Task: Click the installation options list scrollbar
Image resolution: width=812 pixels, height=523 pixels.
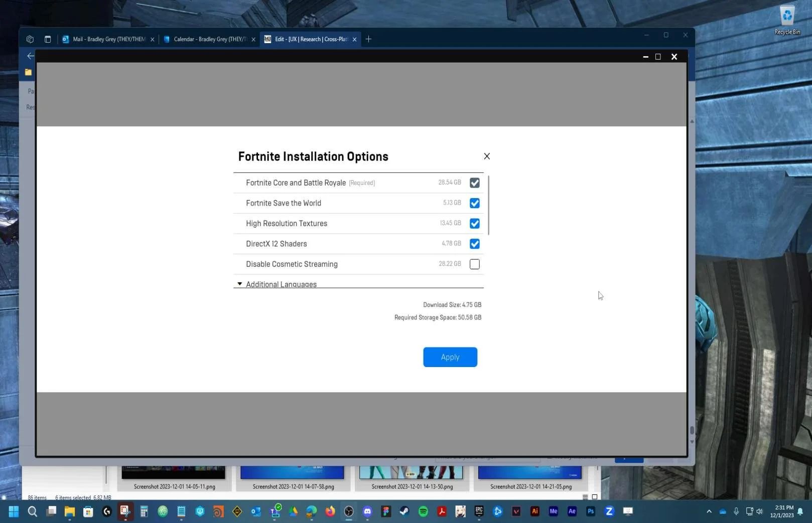Action: 488,206
